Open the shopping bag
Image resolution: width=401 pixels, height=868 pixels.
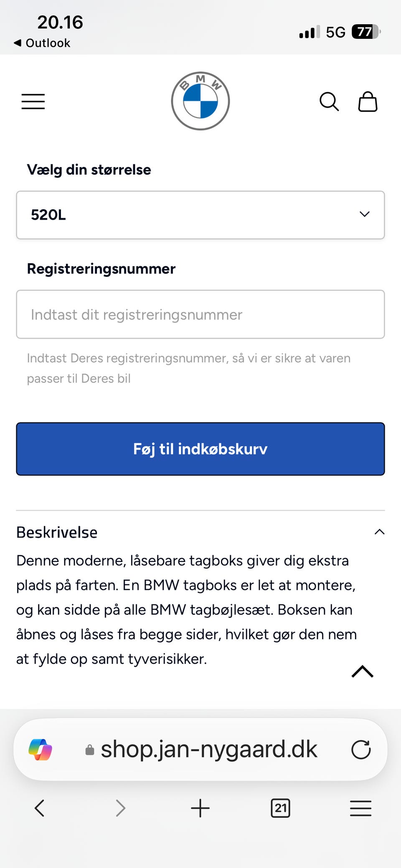click(x=368, y=101)
